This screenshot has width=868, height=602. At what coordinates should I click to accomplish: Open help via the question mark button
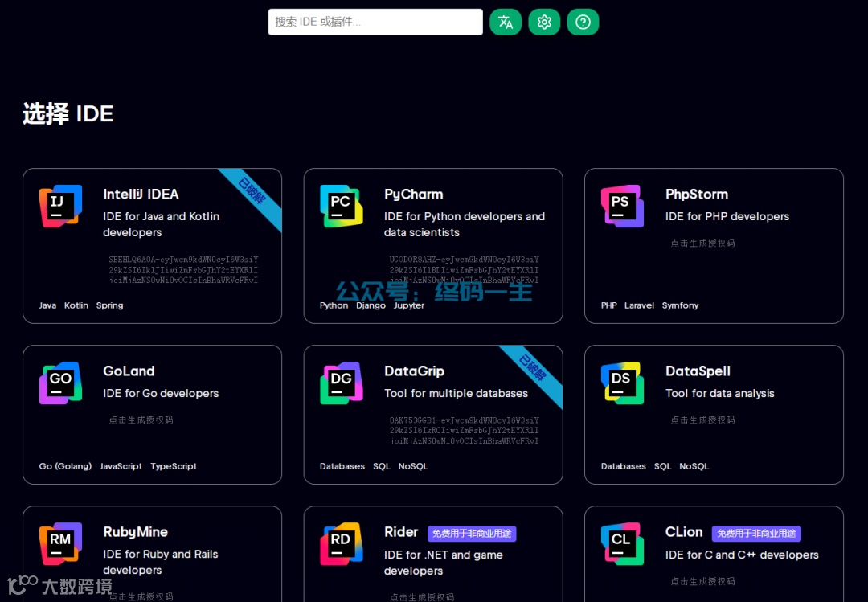(x=583, y=23)
